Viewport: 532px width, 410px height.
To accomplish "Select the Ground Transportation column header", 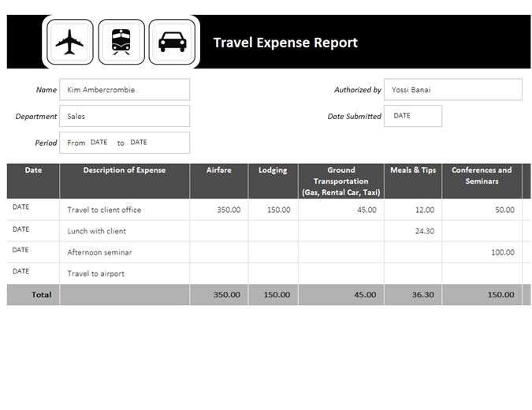I will [341, 181].
